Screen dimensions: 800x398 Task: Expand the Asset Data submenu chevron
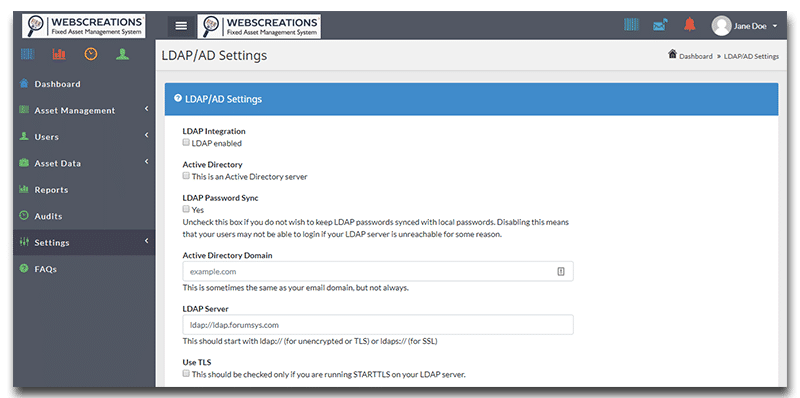[146, 162]
